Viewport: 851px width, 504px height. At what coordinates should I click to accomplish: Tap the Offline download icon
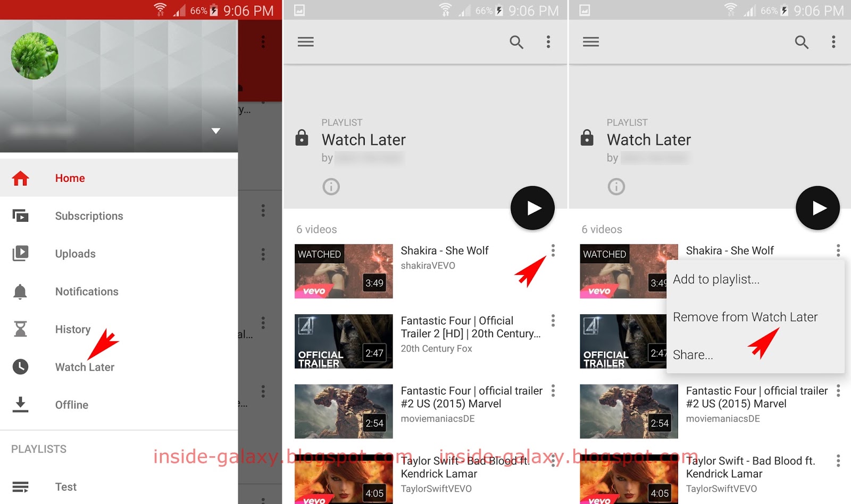(x=20, y=405)
